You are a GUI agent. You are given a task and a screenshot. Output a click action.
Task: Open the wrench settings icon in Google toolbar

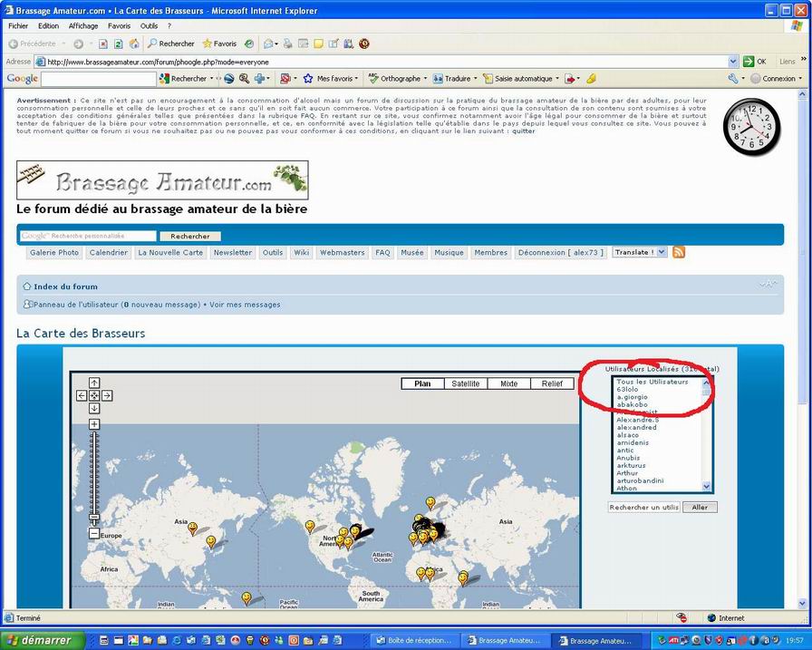(733, 79)
